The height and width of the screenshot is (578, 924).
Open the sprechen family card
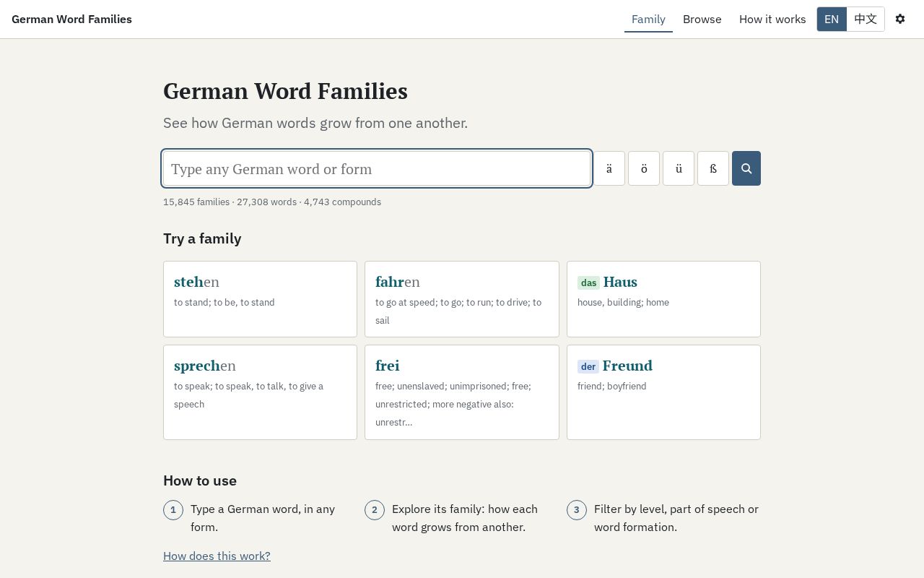tap(260, 392)
